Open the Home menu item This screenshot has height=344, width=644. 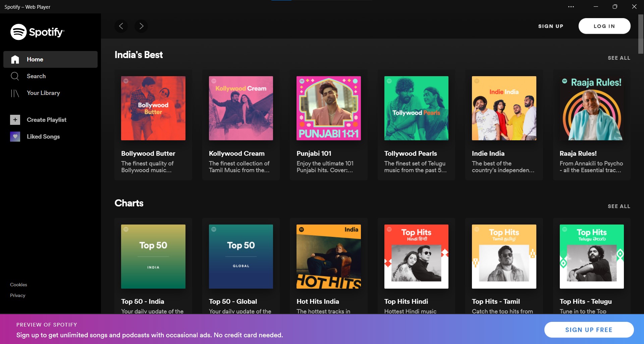pos(50,59)
